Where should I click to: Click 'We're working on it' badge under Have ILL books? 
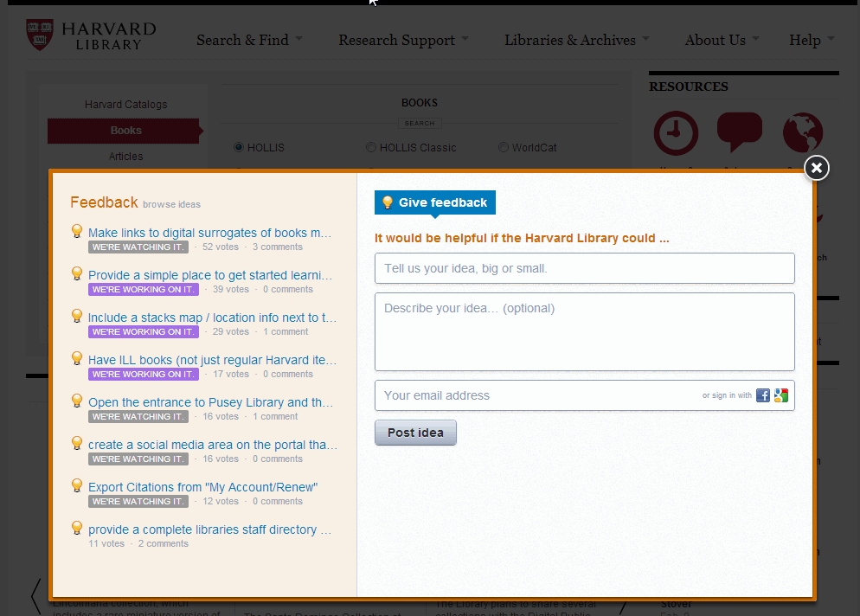(144, 374)
